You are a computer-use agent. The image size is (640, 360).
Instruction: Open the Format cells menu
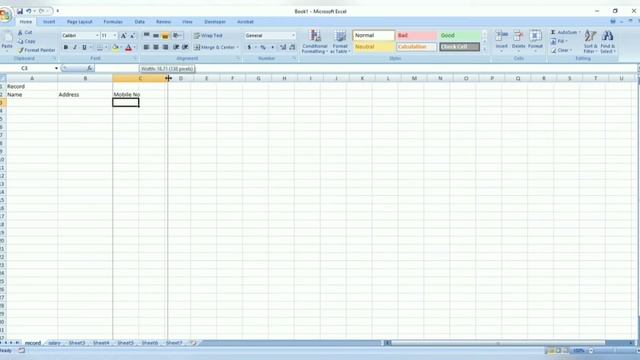(535, 41)
